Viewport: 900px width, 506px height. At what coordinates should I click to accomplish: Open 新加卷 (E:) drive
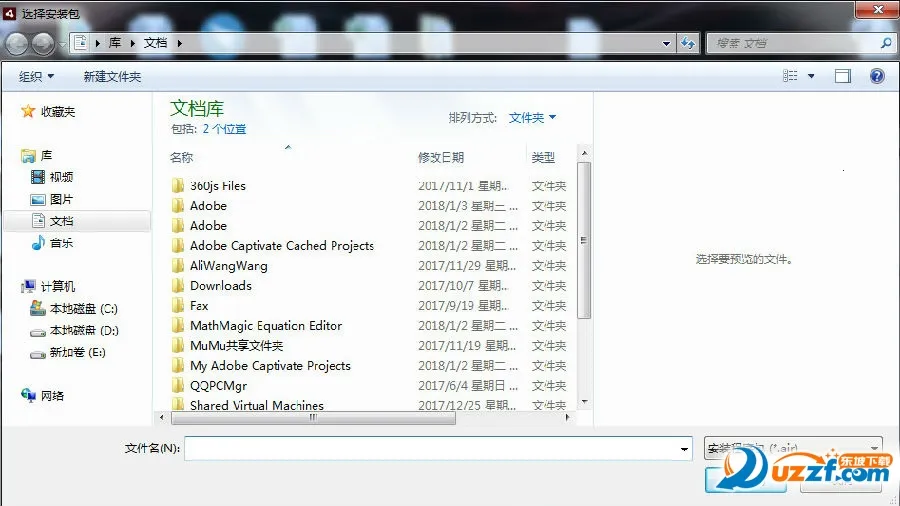click(68, 352)
